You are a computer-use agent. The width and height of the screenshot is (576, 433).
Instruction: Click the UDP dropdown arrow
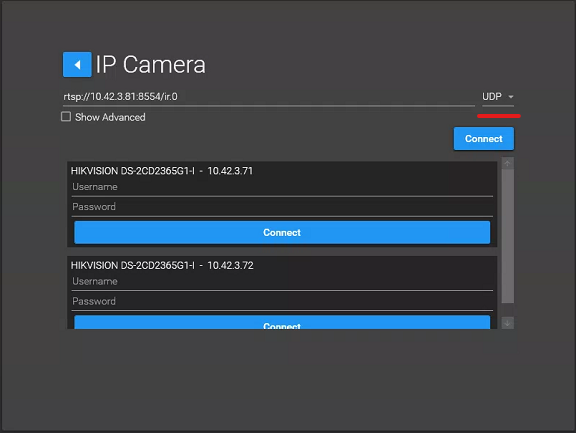pyautogui.click(x=511, y=97)
